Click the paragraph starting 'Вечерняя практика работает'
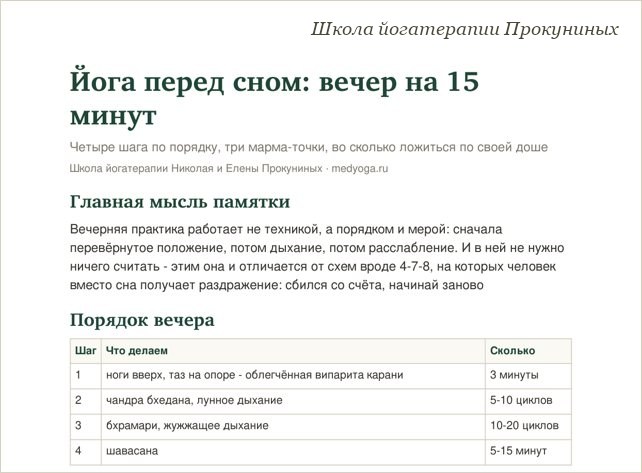This screenshot has height=473, width=642. [x=317, y=257]
